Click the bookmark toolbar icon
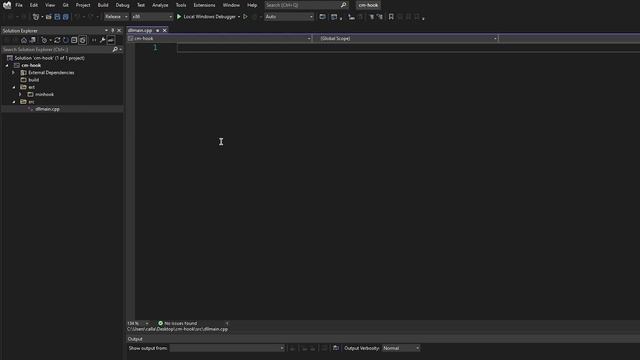Image resolution: width=640 pixels, height=360 pixels. (391, 17)
